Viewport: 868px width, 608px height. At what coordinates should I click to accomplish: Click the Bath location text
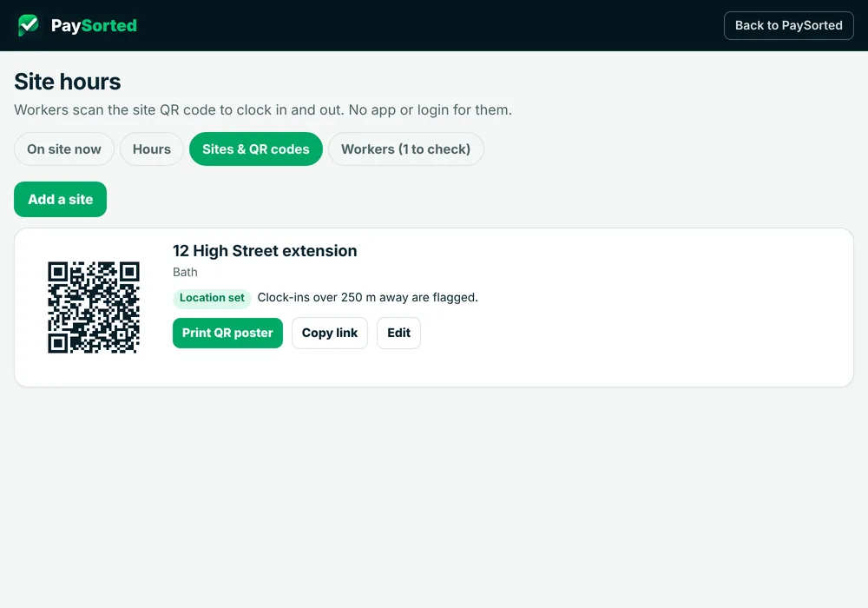(185, 273)
